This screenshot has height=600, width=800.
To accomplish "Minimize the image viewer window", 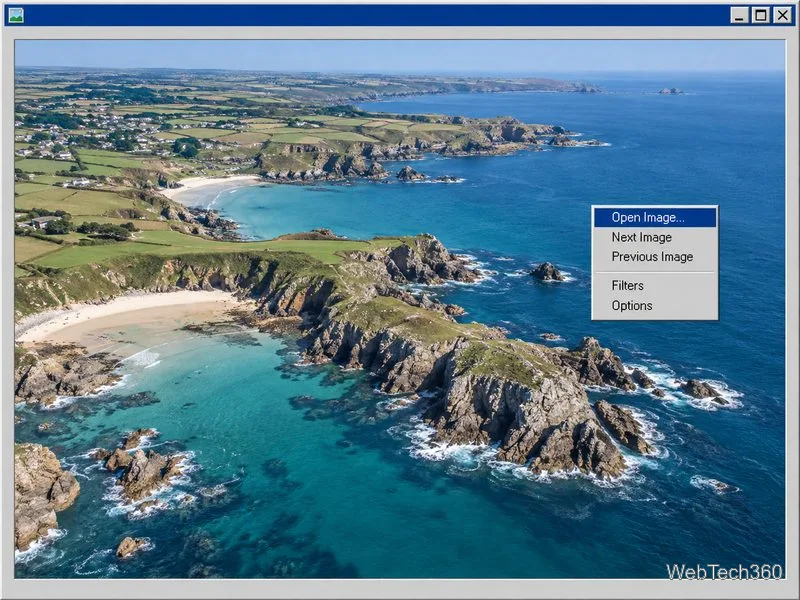I will (739, 15).
